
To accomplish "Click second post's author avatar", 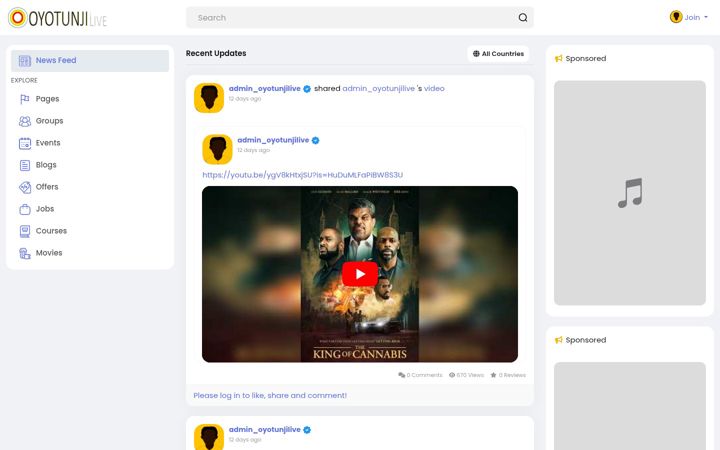I will (x=209, y=437).
